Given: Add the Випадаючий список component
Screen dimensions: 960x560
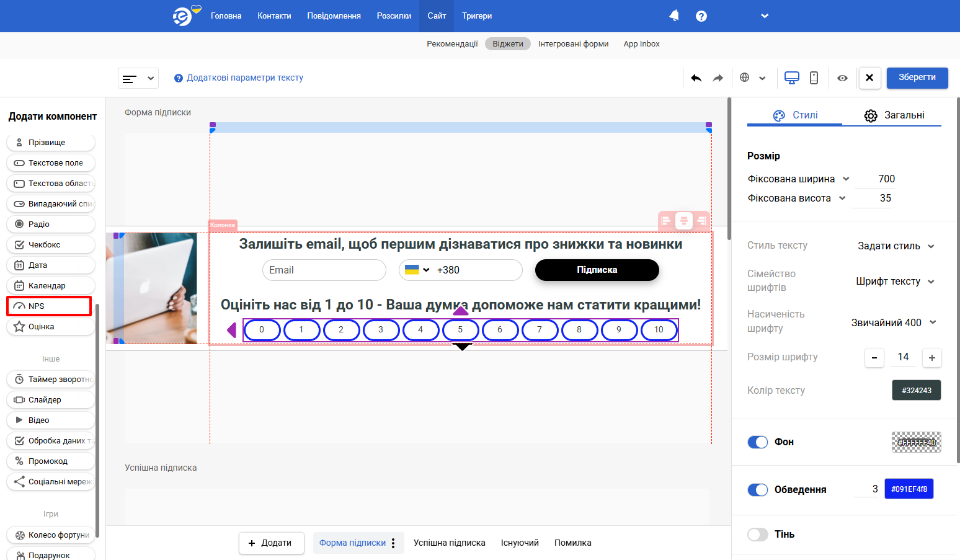Looking at the screenshot, I should click(51, 203).
